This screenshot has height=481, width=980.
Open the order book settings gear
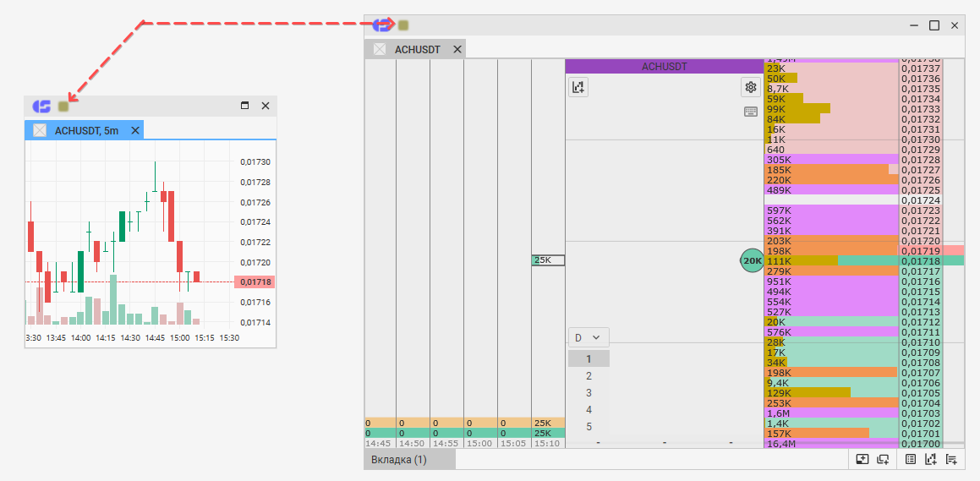[751, 87]
